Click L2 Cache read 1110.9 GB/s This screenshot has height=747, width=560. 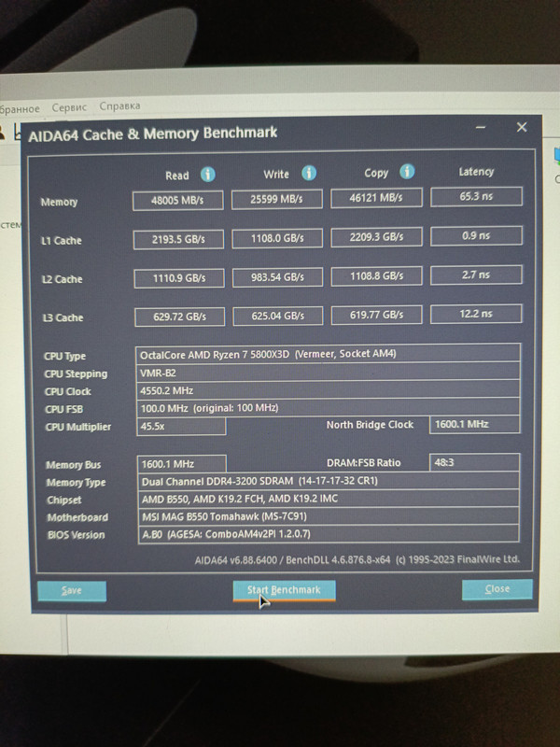(x=179, y=278)
